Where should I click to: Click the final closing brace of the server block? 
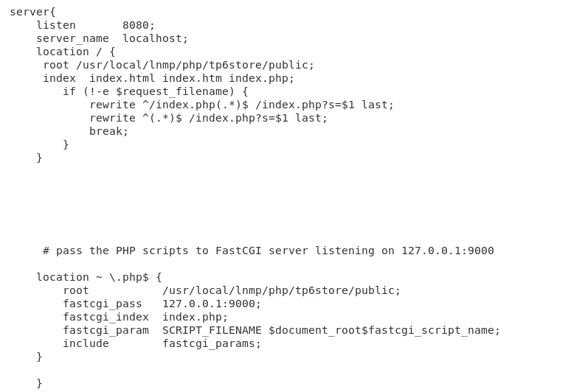pyautogui.click(x=39, y=383)
